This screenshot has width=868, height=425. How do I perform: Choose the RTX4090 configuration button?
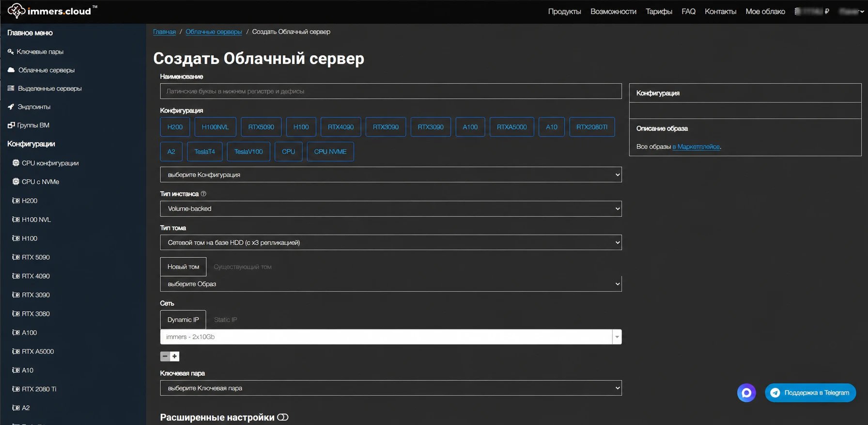[341, 127]
